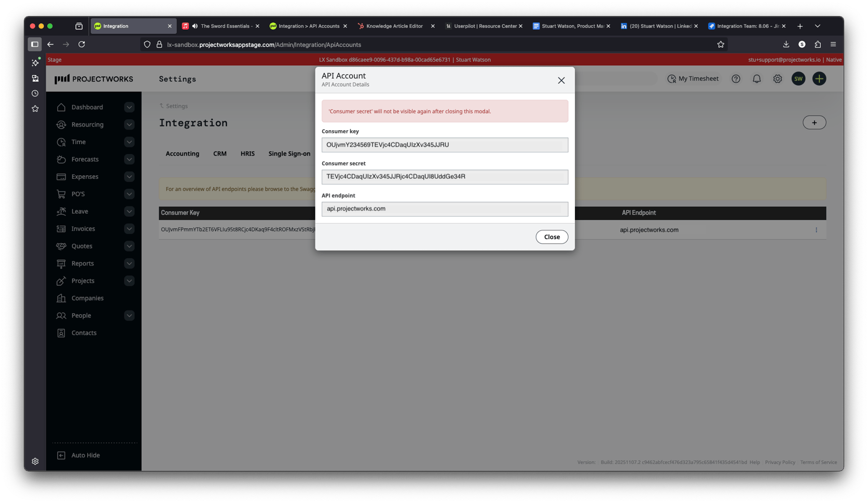The image size is (868, 503).
Task: Expand the Invoices menu chevron
Action: 129,229
